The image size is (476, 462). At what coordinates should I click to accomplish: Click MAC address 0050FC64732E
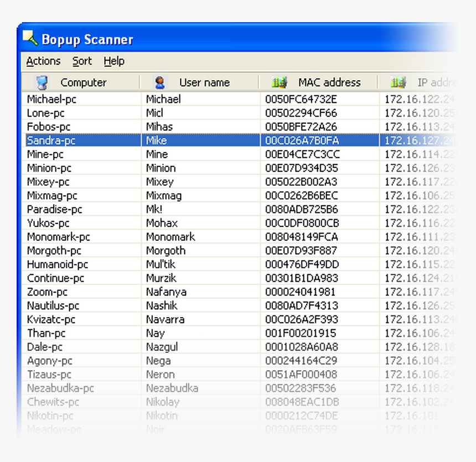(x=301, y=99)
